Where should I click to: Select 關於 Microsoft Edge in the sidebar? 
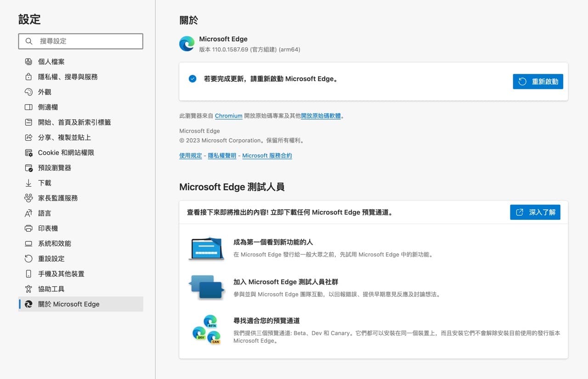click(81, 304)
